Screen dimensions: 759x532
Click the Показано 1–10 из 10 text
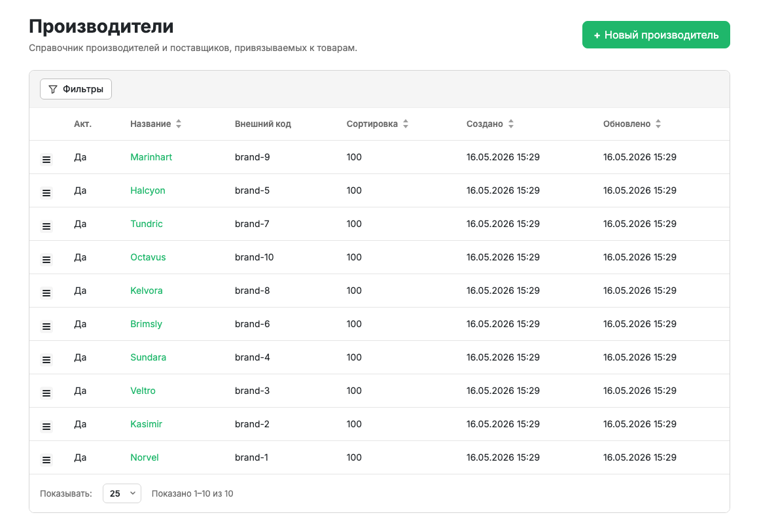(192, 493)
